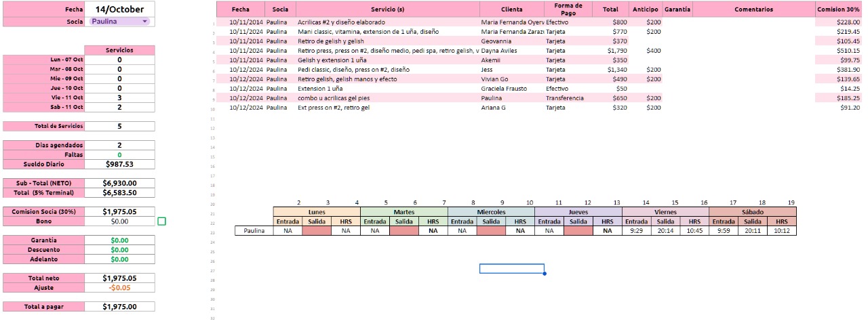Click the Ajuste value -$0.05
Viewport: 868px width, 321px height.
(x=119, y=288)
